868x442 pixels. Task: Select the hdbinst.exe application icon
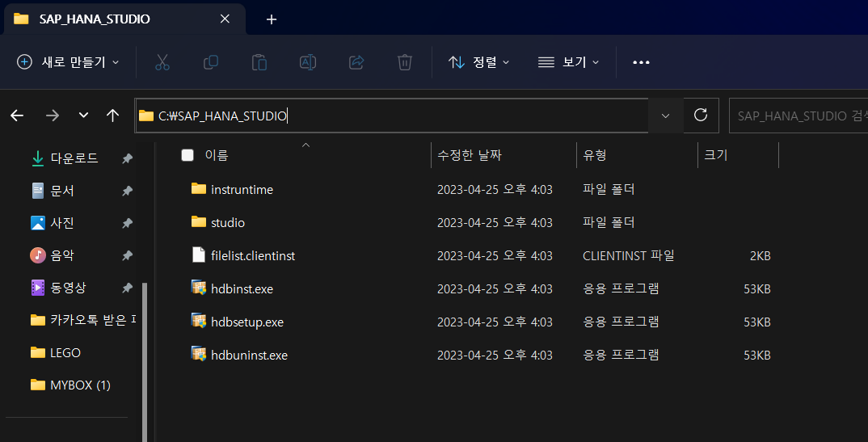tap(199, 288)
